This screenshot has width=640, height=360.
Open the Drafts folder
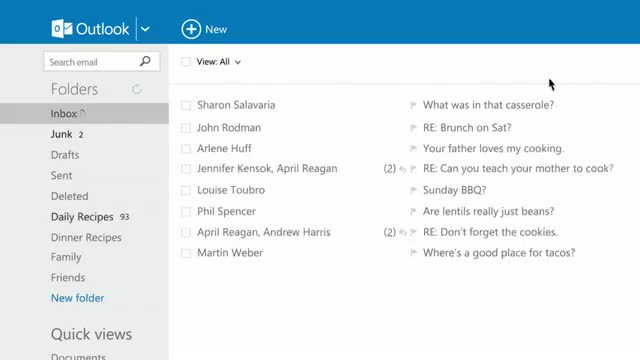tap(65, 155)
